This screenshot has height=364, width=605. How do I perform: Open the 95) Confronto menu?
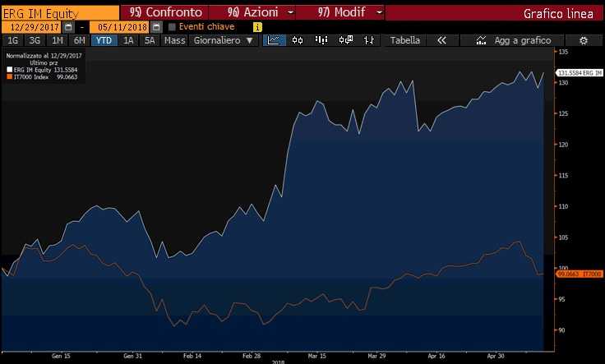click(x=165, y=12)
